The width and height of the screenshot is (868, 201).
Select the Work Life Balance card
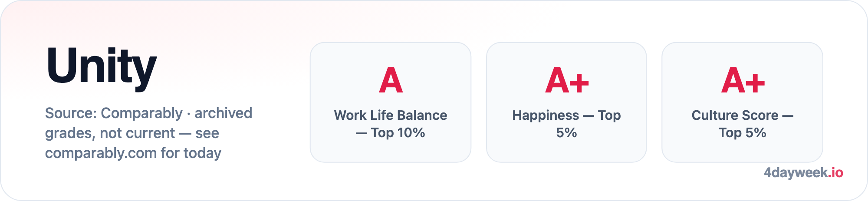(391, 102)
